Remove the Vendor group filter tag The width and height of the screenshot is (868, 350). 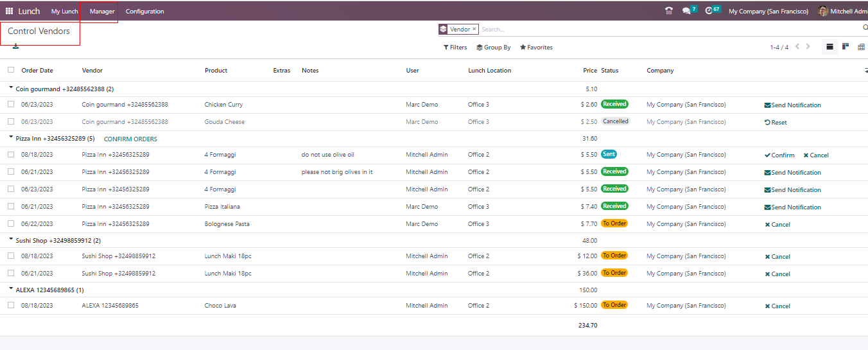pos(474,29)
